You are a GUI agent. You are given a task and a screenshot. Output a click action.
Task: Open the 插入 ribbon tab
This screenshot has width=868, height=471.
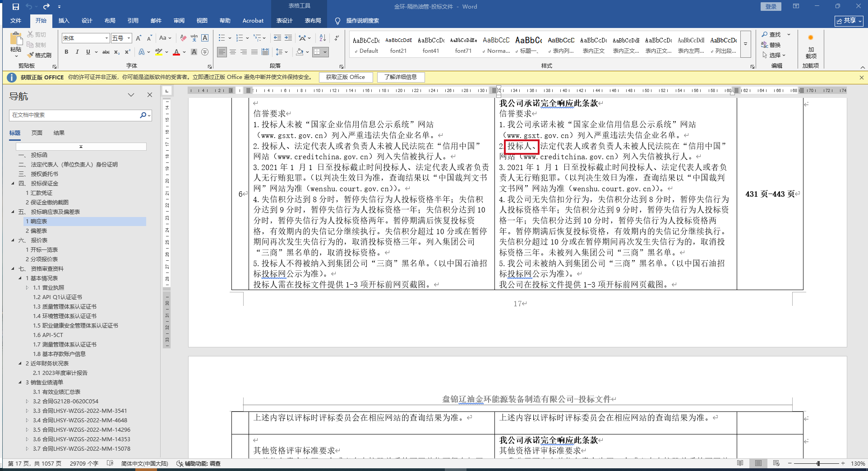64,21
